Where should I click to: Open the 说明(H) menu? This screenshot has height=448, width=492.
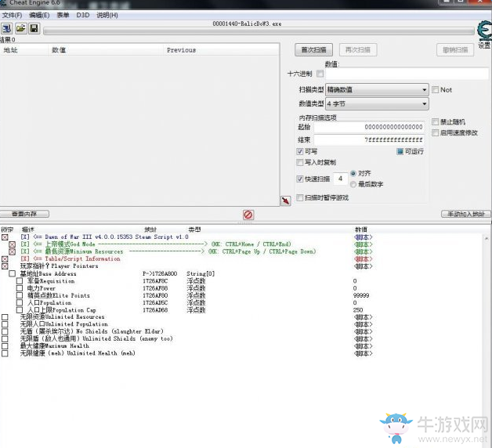pos(107,15)
